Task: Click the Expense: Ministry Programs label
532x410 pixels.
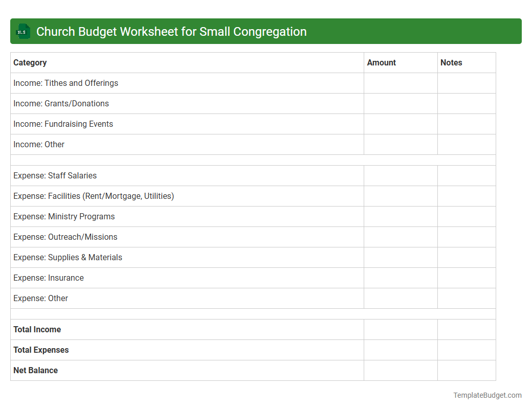Action: pyautogui.click(x=64, y=216)
